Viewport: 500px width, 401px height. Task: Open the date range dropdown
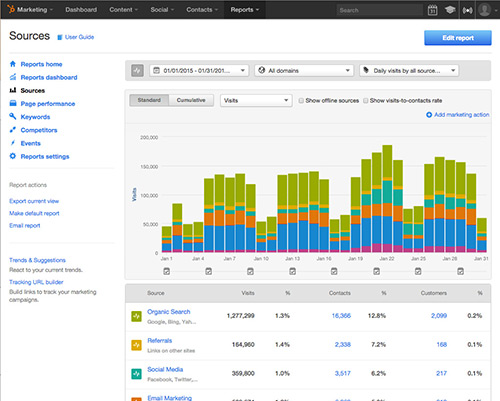coord(199,71)
